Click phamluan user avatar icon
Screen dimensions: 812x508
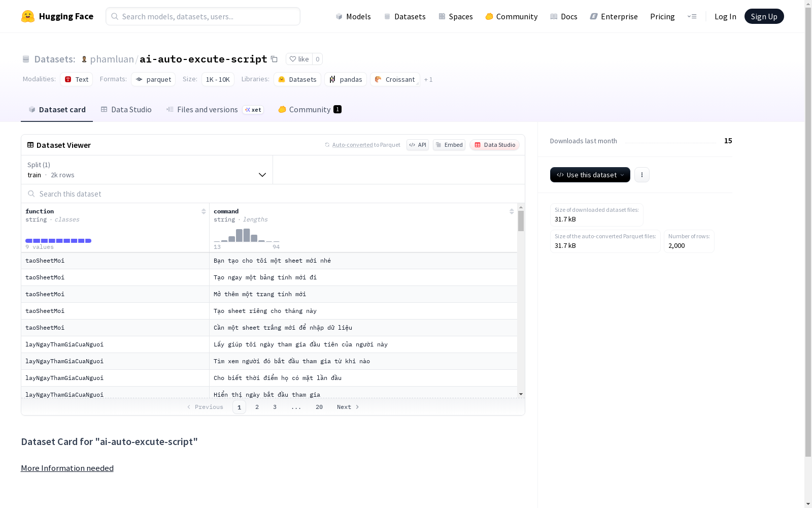coord(84,59)
